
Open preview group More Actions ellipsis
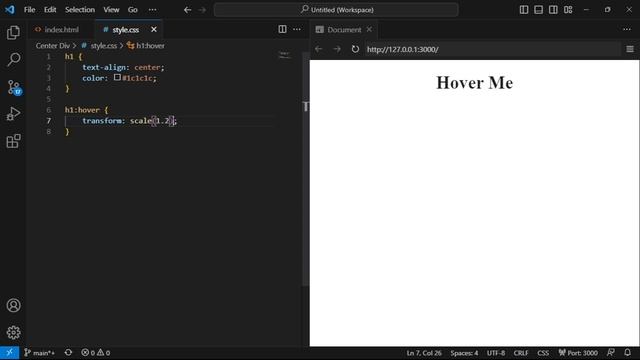tap(627, 29)
